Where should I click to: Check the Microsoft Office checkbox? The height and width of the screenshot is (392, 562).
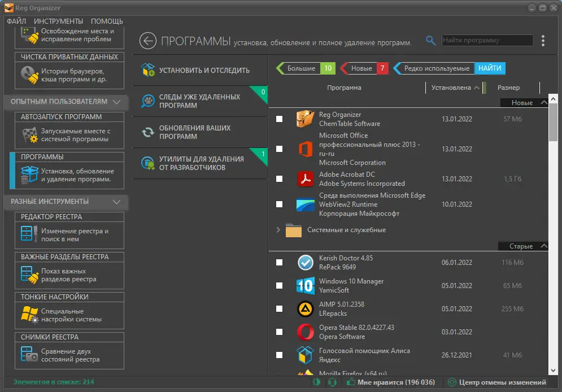coord(279,149)
